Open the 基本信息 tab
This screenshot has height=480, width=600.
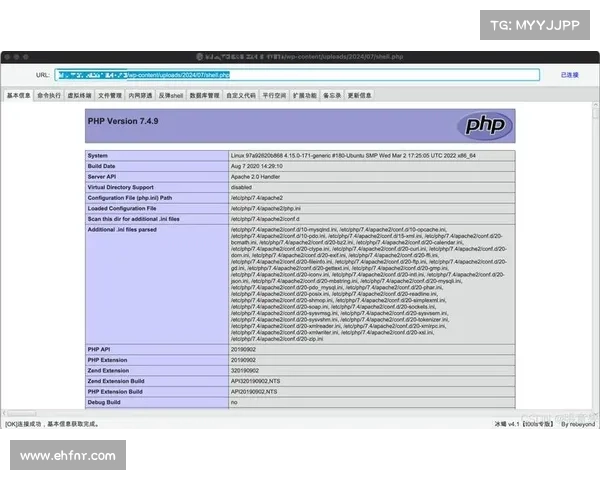[x=19, y=95]
